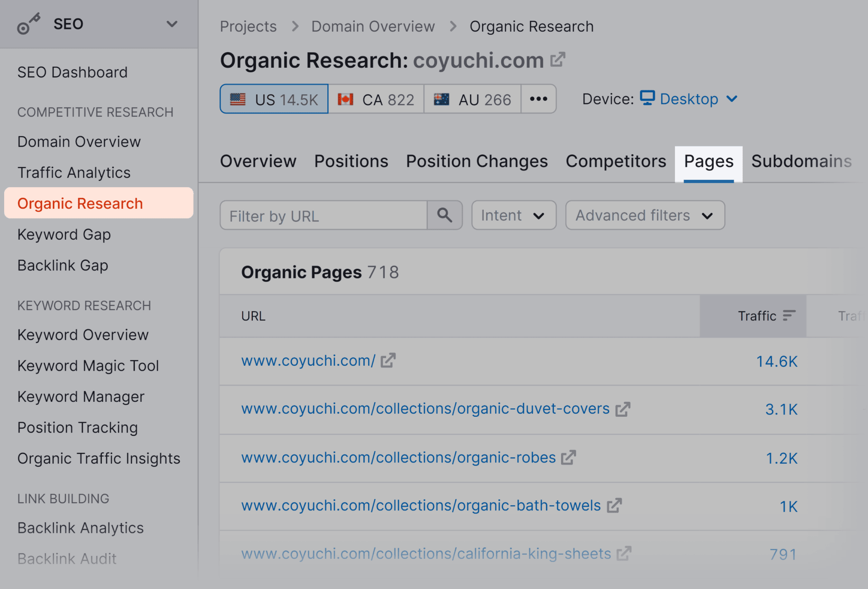Click the Filter by URL input field

[x=323, y=216]
